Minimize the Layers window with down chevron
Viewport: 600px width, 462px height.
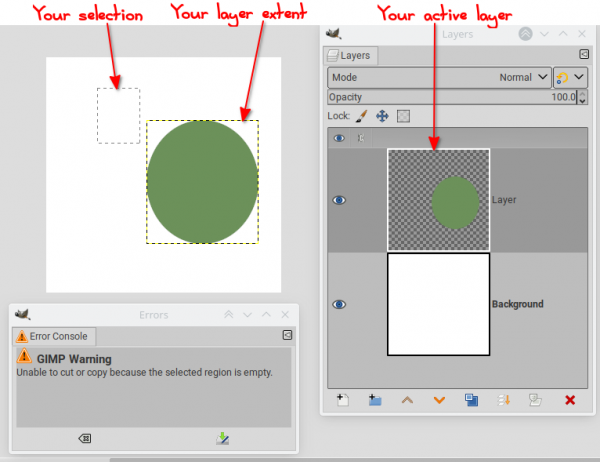544,34
